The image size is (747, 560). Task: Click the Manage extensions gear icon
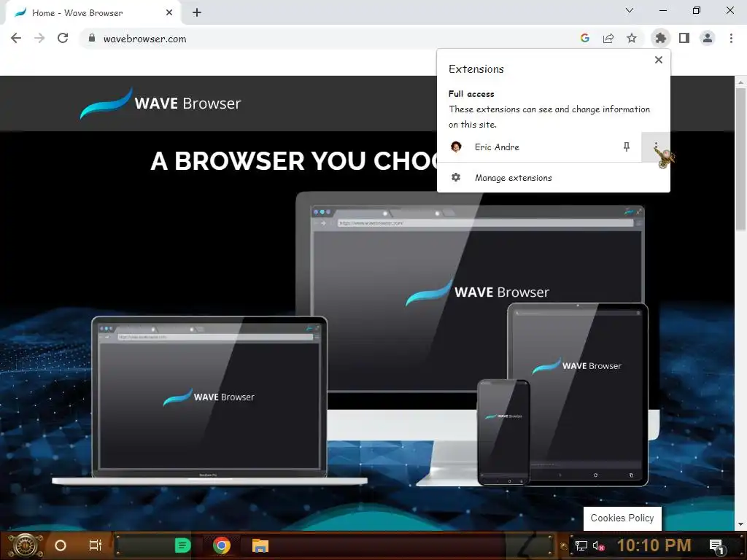(456, 177)
